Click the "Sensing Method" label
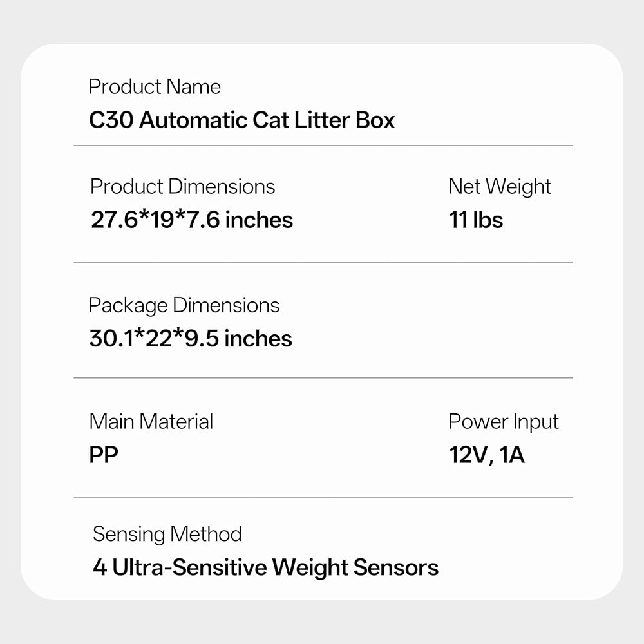Screen dimensions: 644x644 (167, 534)
